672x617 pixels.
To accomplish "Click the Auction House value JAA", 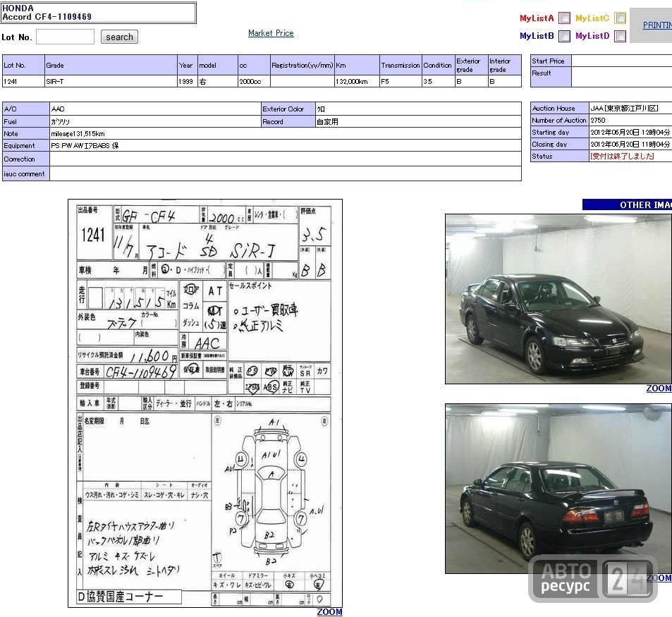I will pos(625,109).
